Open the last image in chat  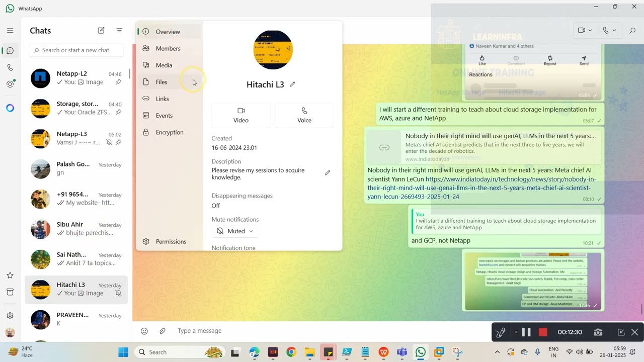(533, 281)
